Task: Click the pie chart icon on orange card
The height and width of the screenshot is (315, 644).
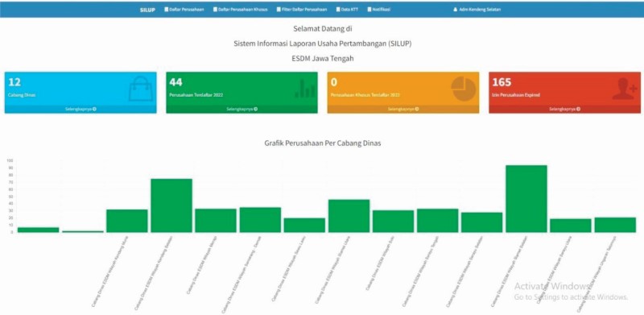Action: click(x=464, y=89)
